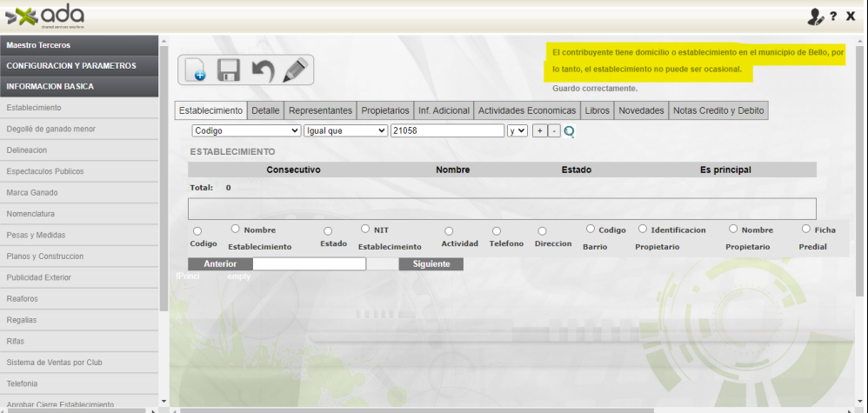This screenshot has width=868, height=413.
Task: Click the magnifier search icon
Action: (x=570, y=131)
